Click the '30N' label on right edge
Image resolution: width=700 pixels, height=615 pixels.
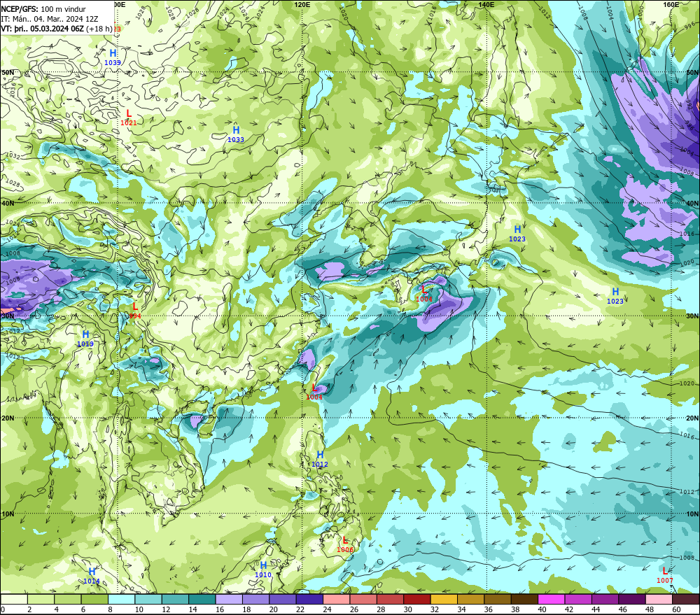click(692, 316)
